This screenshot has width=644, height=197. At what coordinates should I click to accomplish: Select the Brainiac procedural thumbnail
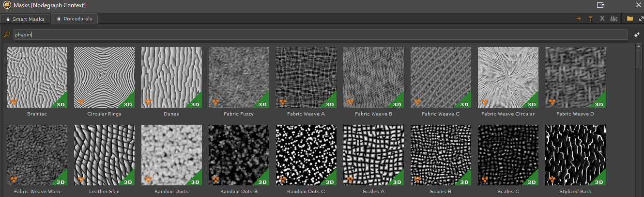(x=37, y=77)
